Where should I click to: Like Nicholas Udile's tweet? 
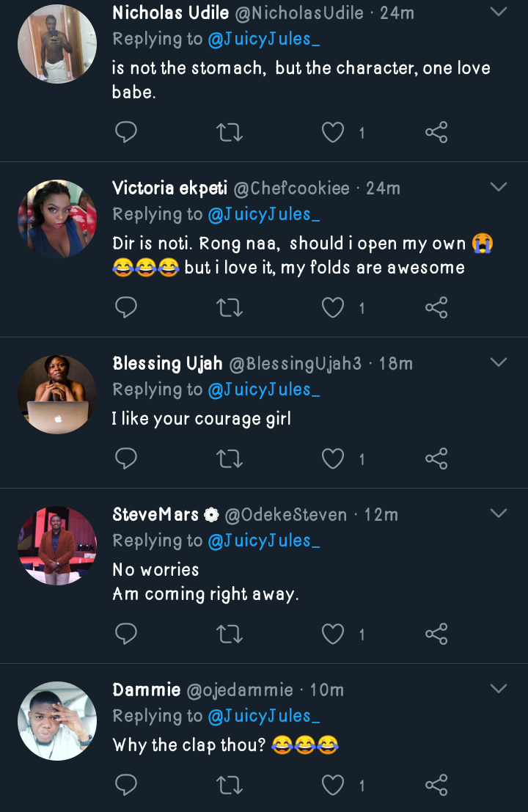pos(334,133)
